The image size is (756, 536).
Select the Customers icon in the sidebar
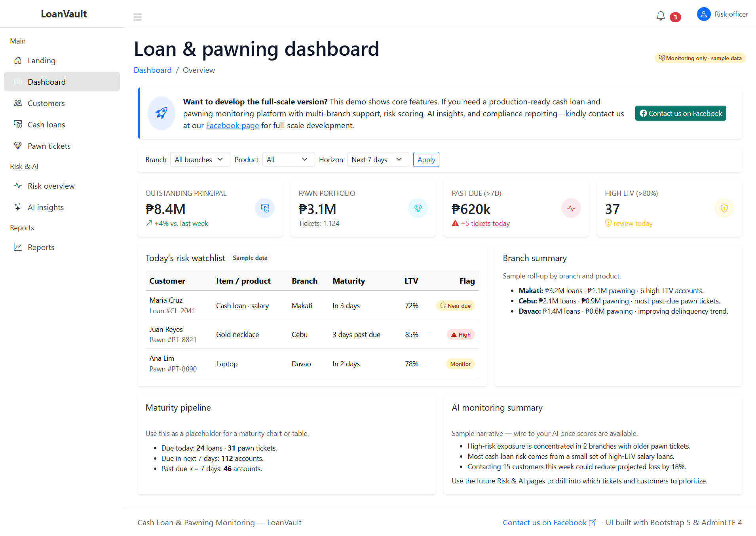pyautogui.click(x=18, y=103)
